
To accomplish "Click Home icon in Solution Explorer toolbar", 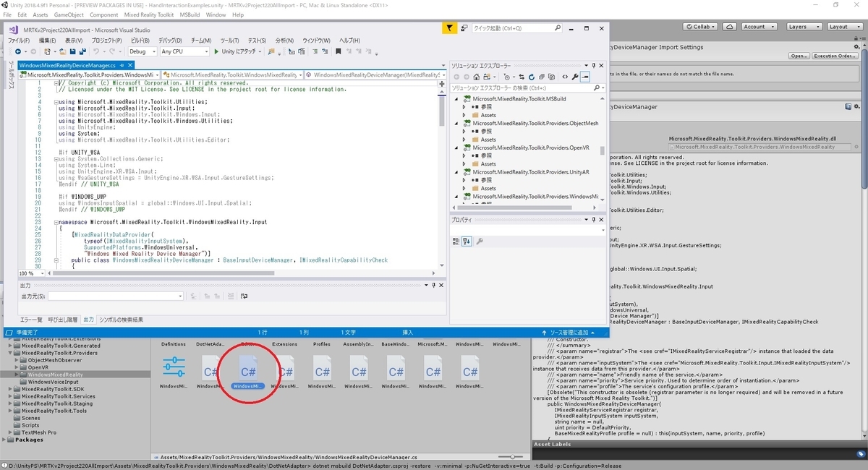I will point(476,77).
